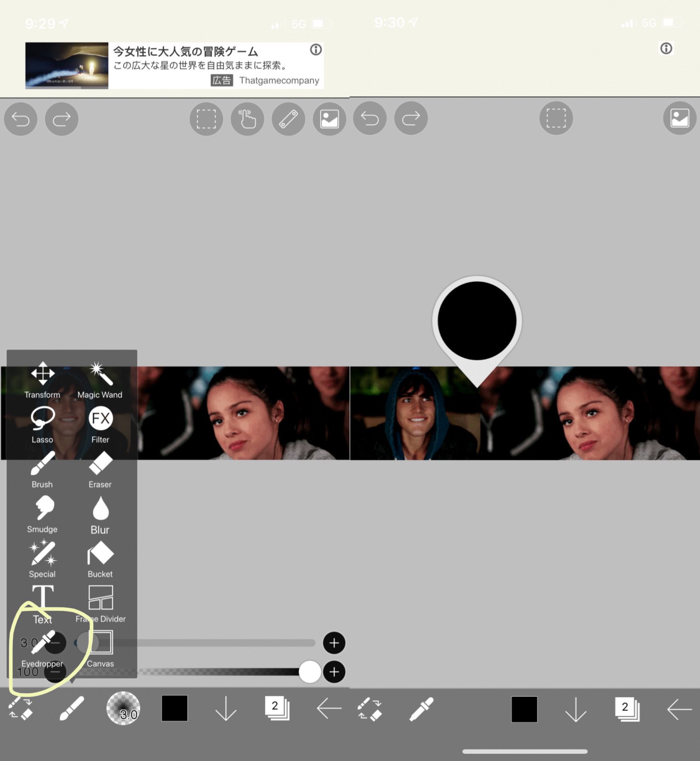The image size is (700, 761).
Task: Open brush settings via 3.0 brush preview
Action: [123, 708]
